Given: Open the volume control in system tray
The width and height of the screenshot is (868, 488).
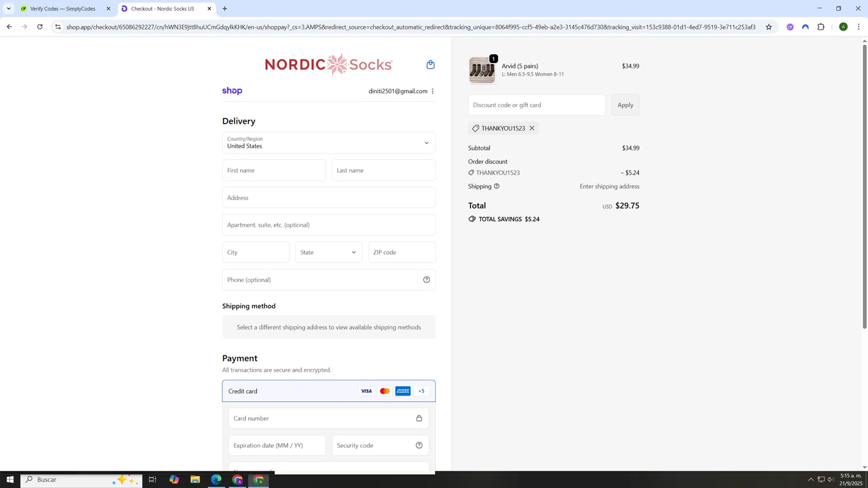Looking at the screenshot, I should click(x=831, y=479).
